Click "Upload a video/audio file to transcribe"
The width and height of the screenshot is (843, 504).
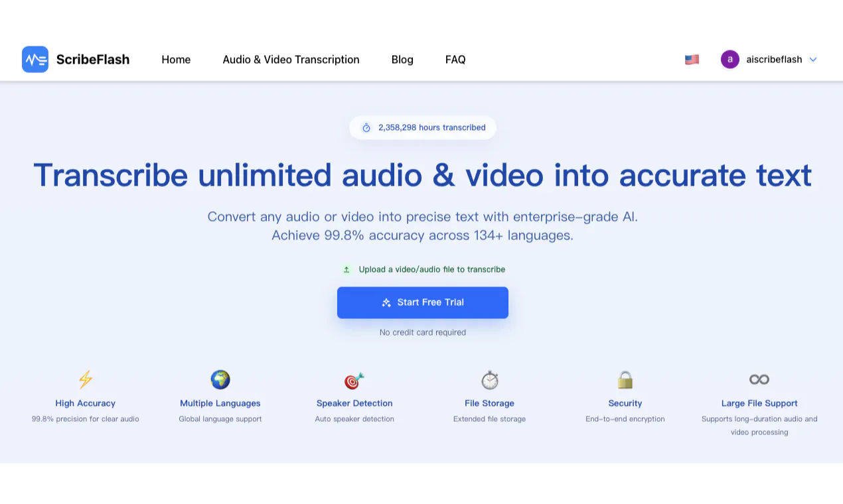click(x=432, y=269)
